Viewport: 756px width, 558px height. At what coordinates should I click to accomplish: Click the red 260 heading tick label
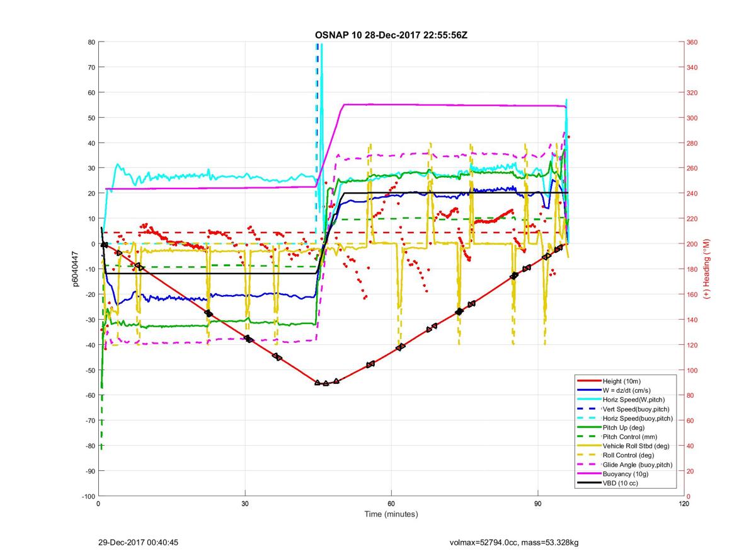coord(692,168)
